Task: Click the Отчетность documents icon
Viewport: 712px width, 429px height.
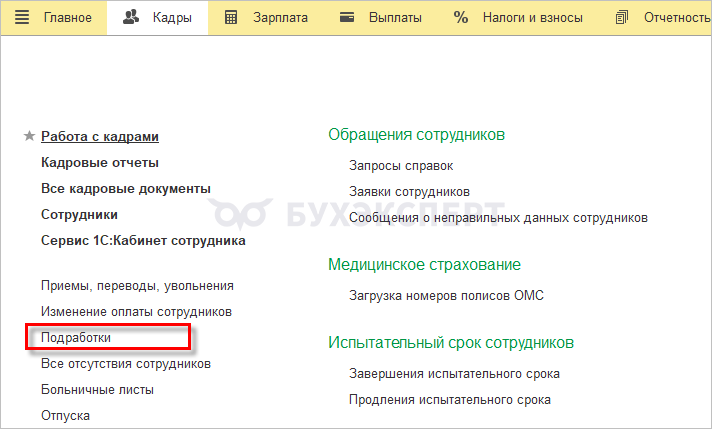Action: [x=622, y=18]
